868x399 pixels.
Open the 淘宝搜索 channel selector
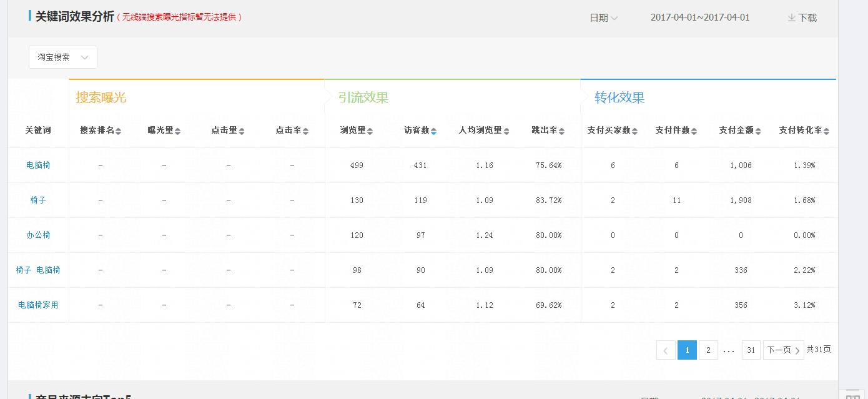point(62,57)
